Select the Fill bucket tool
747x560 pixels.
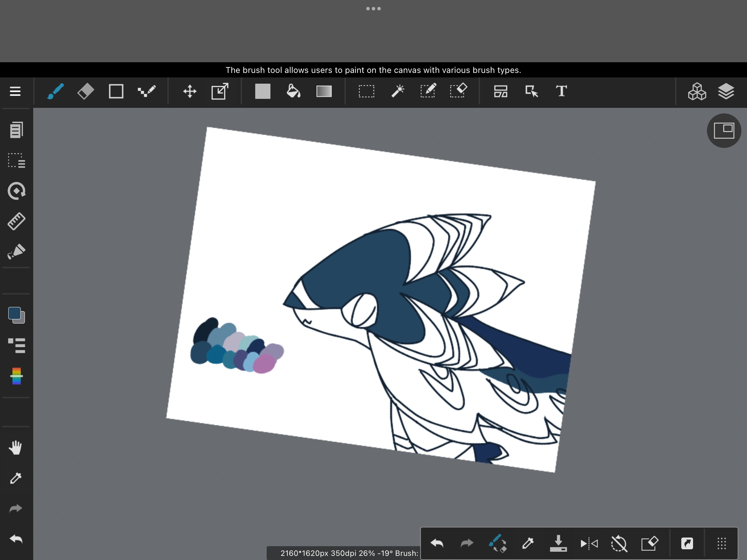[x=293, y=91]
